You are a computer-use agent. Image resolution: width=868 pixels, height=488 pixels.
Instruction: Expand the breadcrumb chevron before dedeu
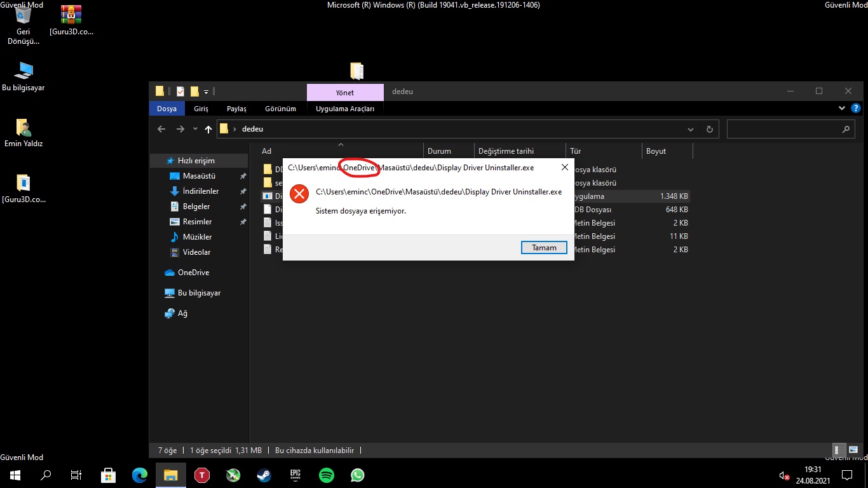[x=235, y=129]
